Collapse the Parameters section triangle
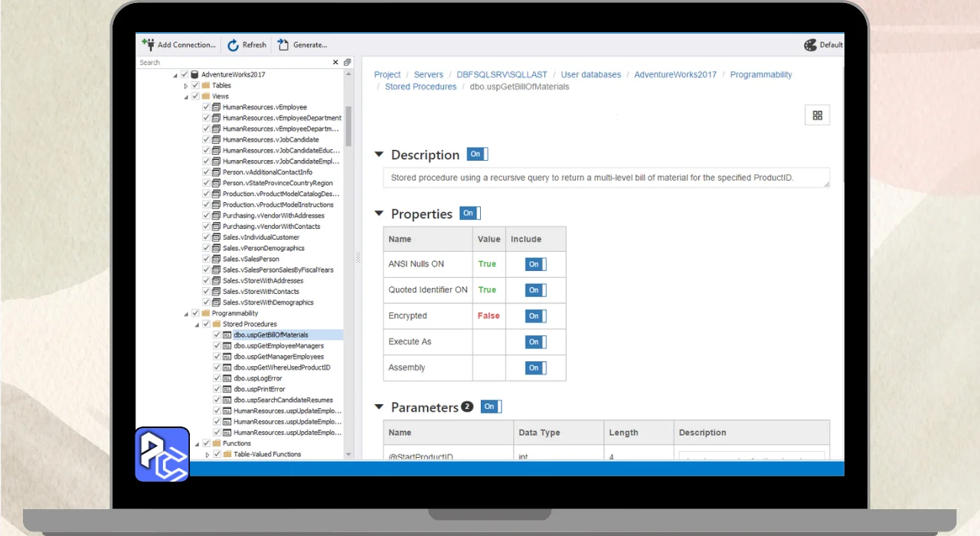Screen dimensions: 980x536 (378, 407)
